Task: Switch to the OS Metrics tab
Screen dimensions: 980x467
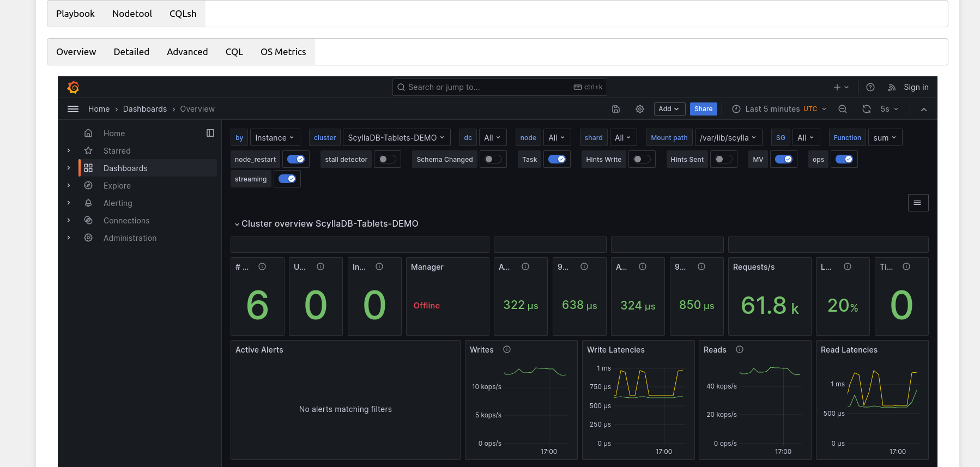Action: point(283,52)
